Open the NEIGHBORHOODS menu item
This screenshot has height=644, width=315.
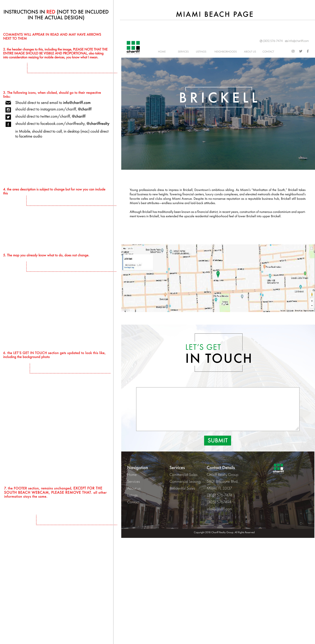[226, 52]
